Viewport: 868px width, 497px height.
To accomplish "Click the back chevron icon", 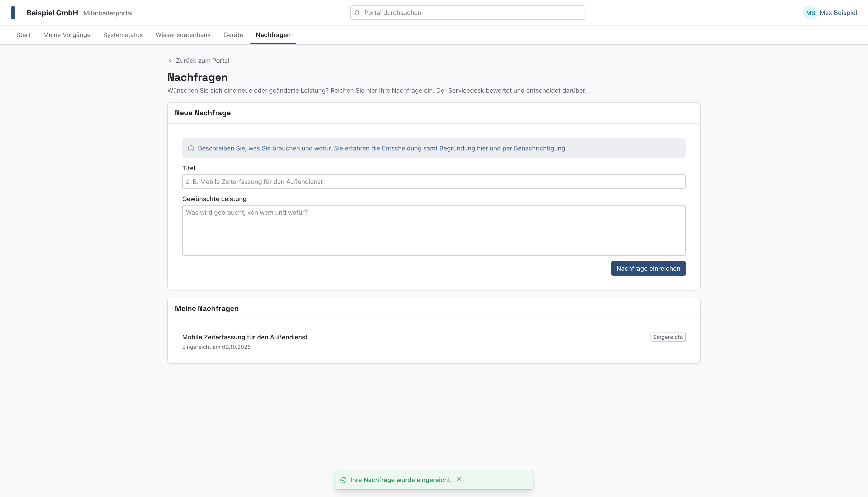I will click(170, 60).
